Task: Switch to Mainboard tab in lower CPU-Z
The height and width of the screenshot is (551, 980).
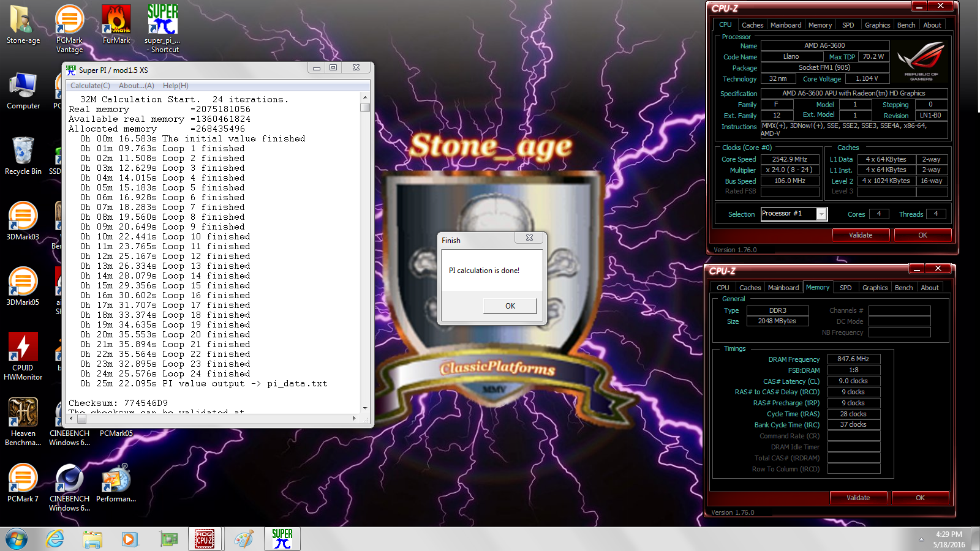Action: click(783, 288)
